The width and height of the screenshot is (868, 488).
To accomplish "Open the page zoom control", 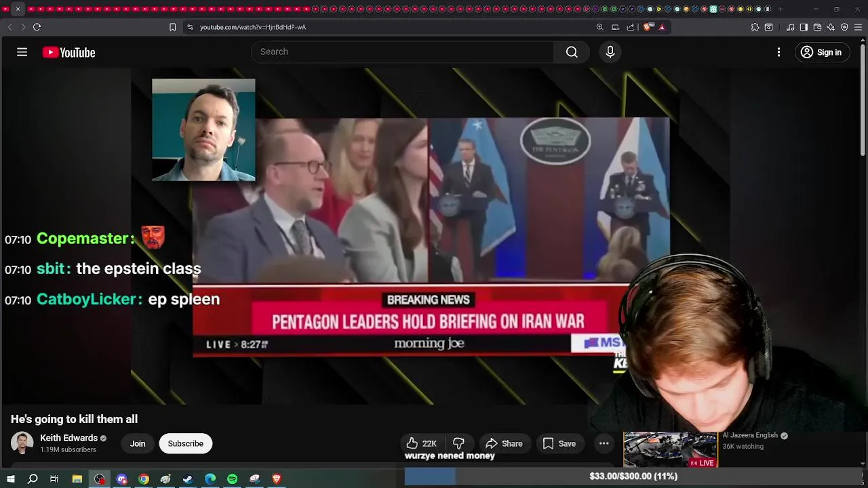I will point(599,27).
